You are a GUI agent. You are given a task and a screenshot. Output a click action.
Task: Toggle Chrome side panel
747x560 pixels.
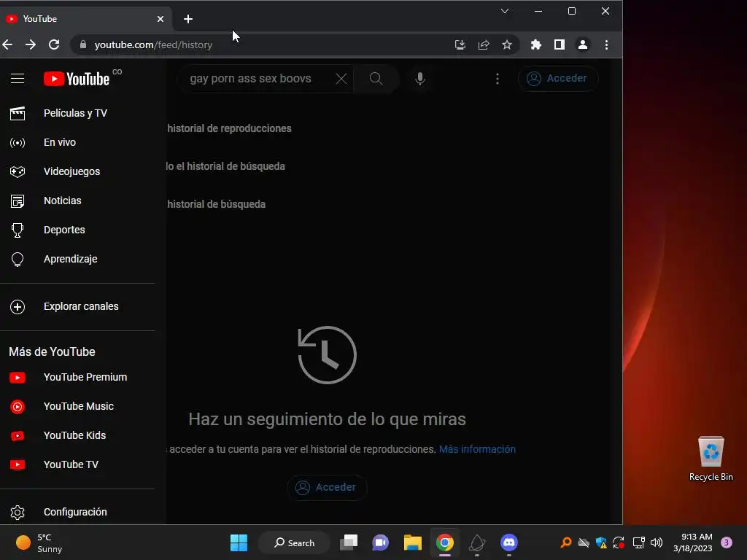[x=560, y=44]
